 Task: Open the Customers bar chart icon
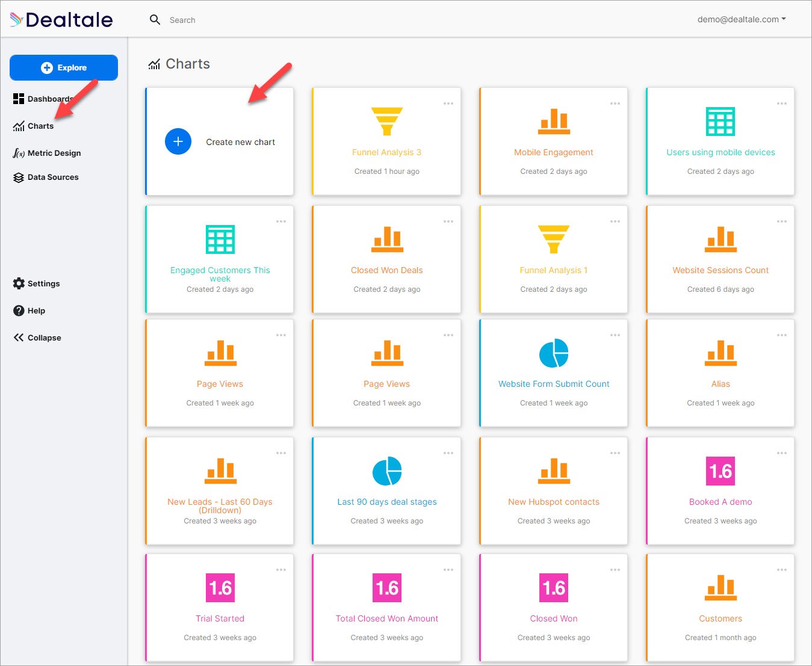pyautogui.click(x=721, y=588)
